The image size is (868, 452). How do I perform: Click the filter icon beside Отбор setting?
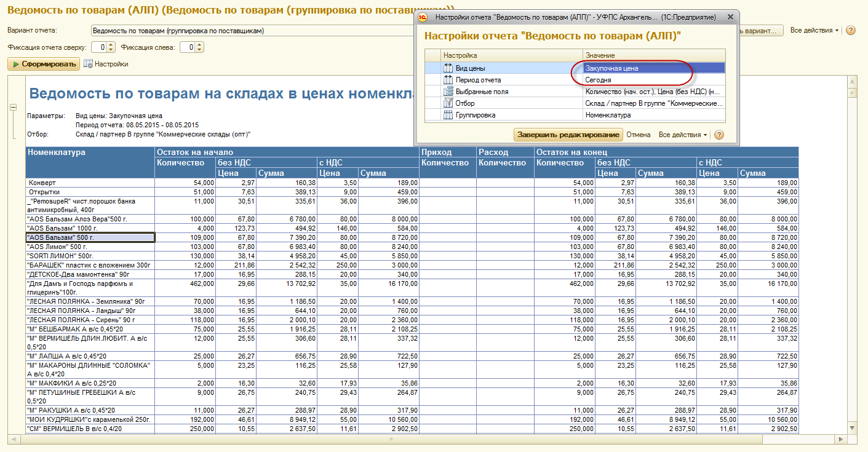(x=448, y=103)
